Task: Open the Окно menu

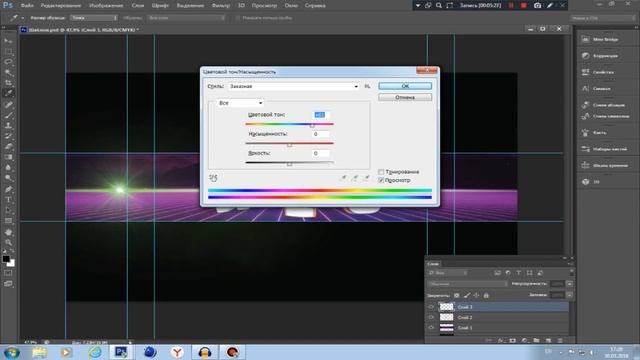Action: [x=291, y=5]
